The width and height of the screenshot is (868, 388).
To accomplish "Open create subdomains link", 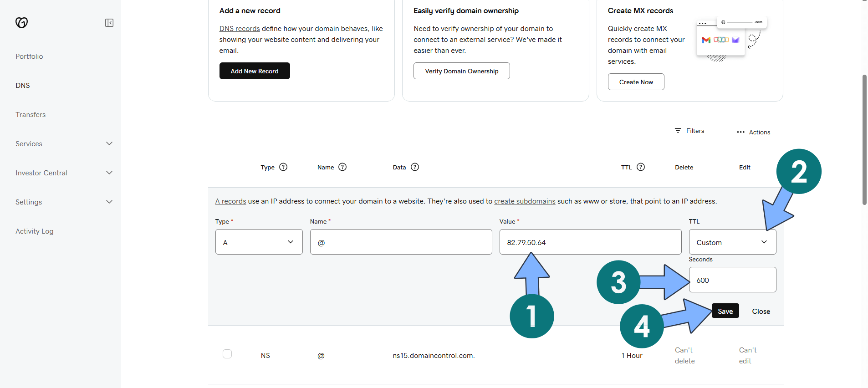I will [525, 201].
